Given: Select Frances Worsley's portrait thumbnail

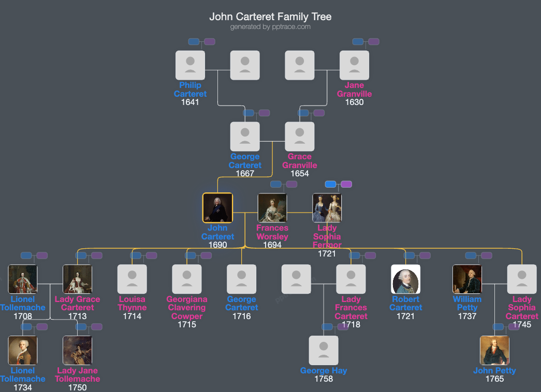Looking at the screenshot, I should coord(272,207).
